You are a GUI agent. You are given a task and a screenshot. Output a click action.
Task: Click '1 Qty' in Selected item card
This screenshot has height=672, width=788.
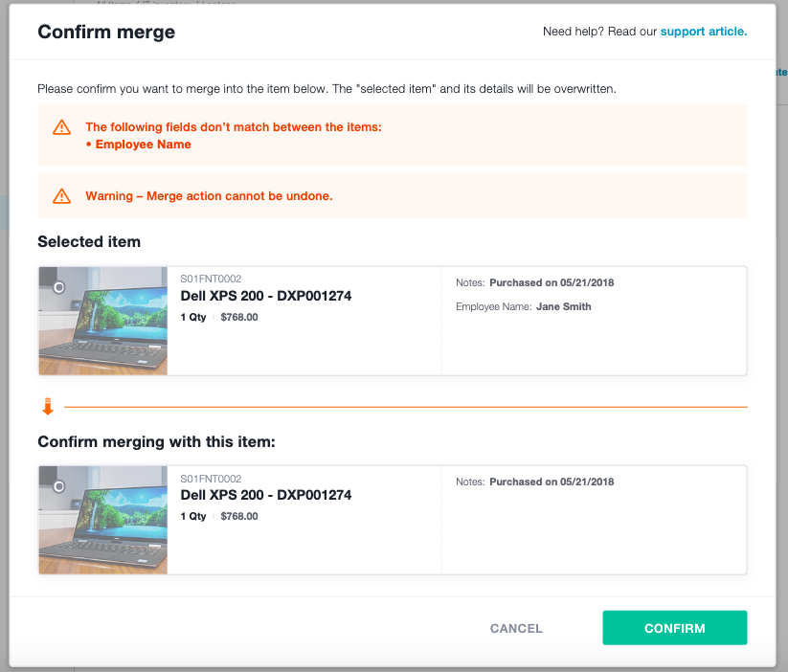click(193, 317)
